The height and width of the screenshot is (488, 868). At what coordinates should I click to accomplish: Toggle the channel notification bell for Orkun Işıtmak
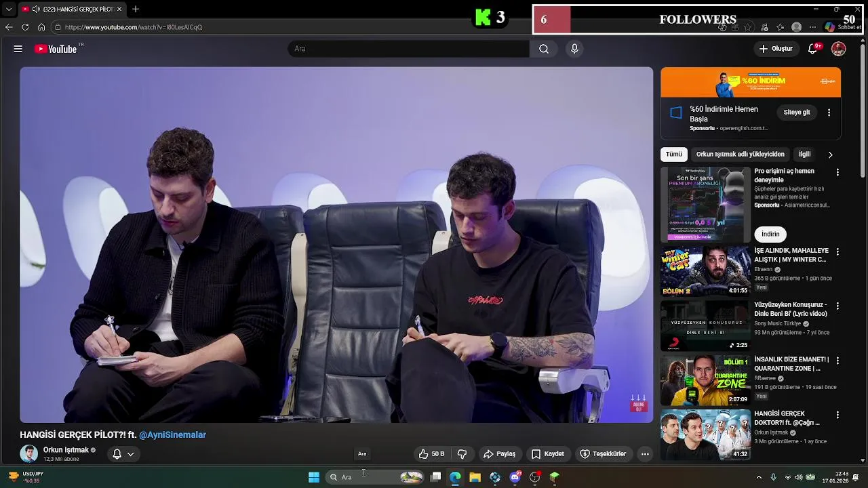coord(123,454)
